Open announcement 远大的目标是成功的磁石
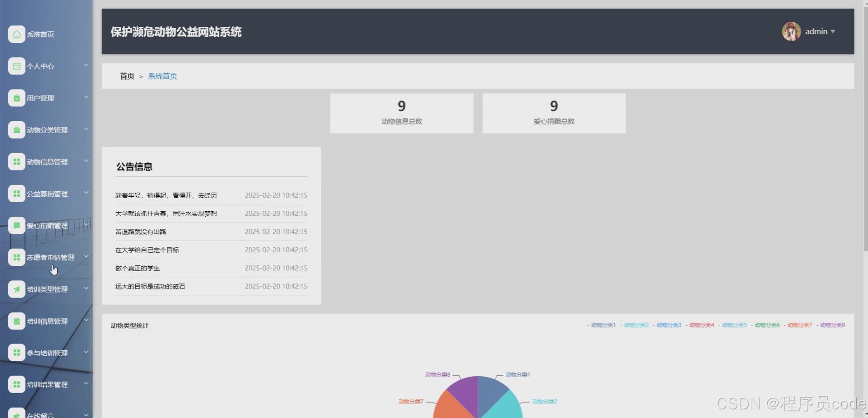 [x=150, y=286]
